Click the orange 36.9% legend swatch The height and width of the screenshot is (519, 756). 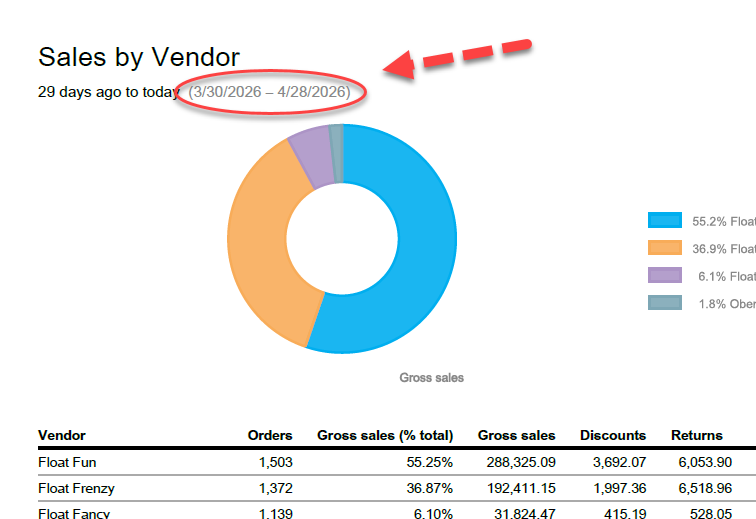coord(665,248)
